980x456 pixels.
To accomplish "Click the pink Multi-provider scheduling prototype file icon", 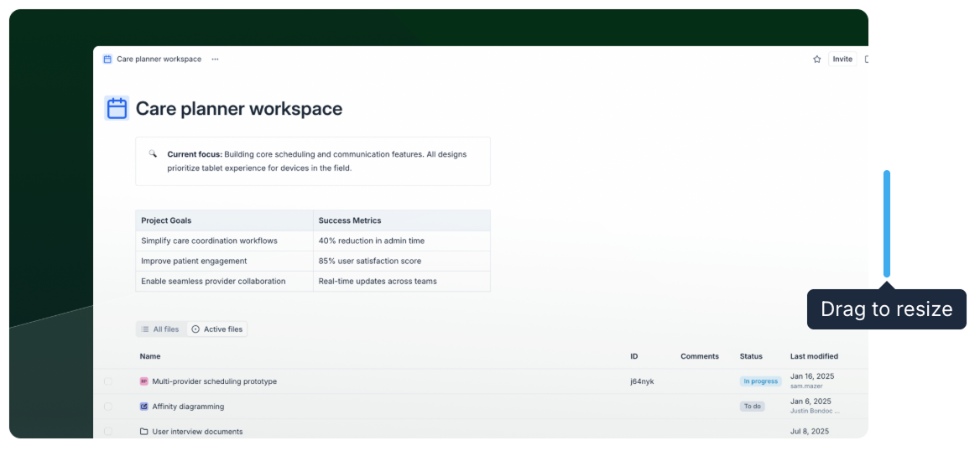I will pyautogui.click(x=144, y=381).
